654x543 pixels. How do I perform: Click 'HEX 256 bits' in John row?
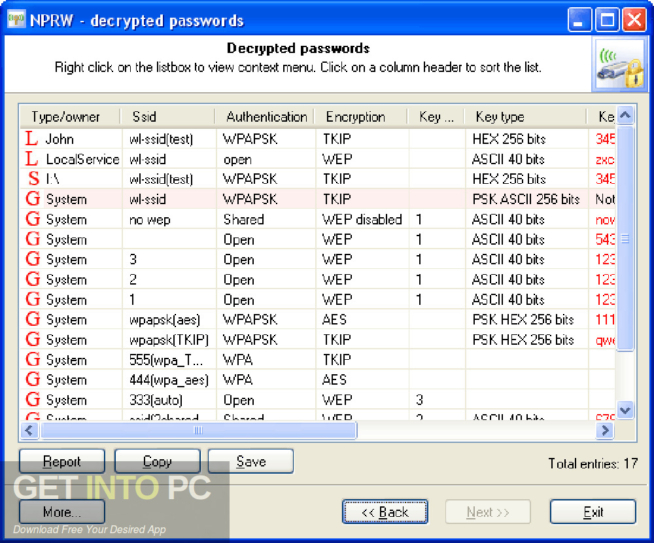(509, 139)
